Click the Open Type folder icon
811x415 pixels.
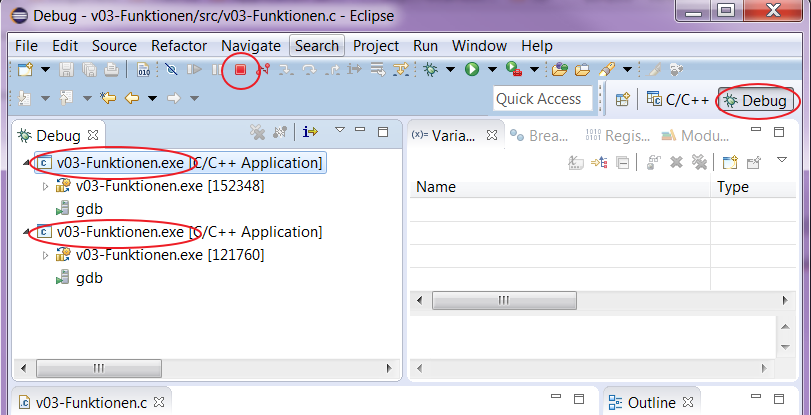[560, 69]
